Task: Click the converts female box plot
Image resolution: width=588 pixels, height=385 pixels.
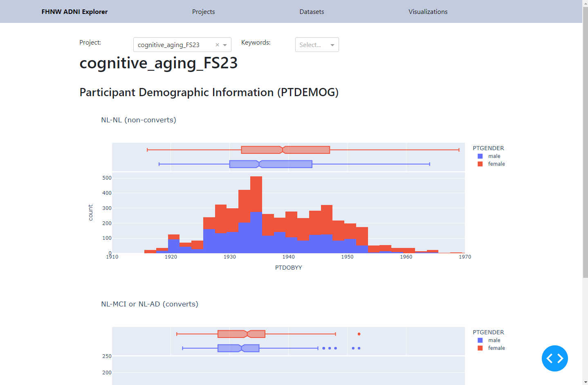Action: [x=241, y=334]
